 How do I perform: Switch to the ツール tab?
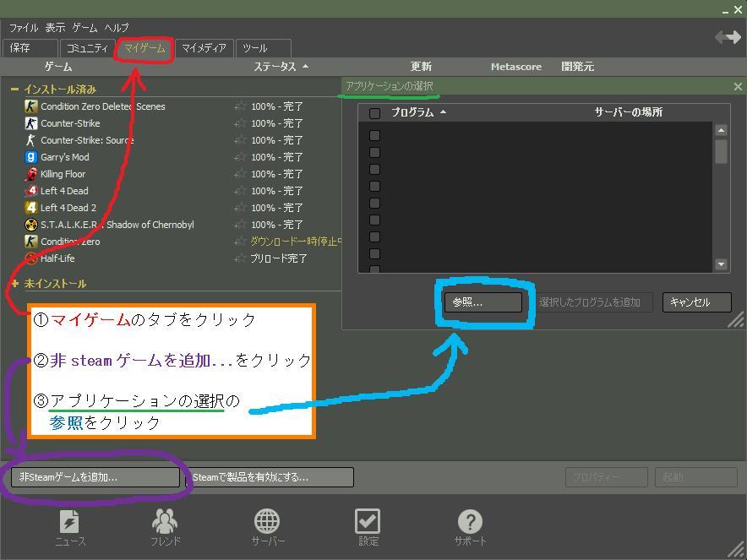click(x=263, y=48)
